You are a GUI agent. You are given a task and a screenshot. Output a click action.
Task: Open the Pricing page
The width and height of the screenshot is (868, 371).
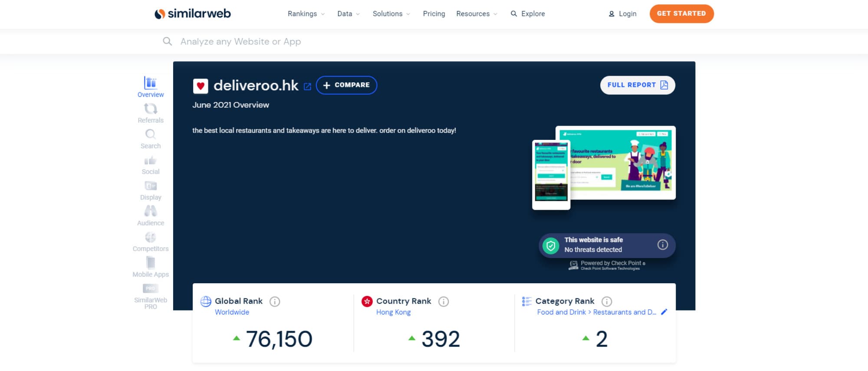pyautogui.click(x=434, y=13)
